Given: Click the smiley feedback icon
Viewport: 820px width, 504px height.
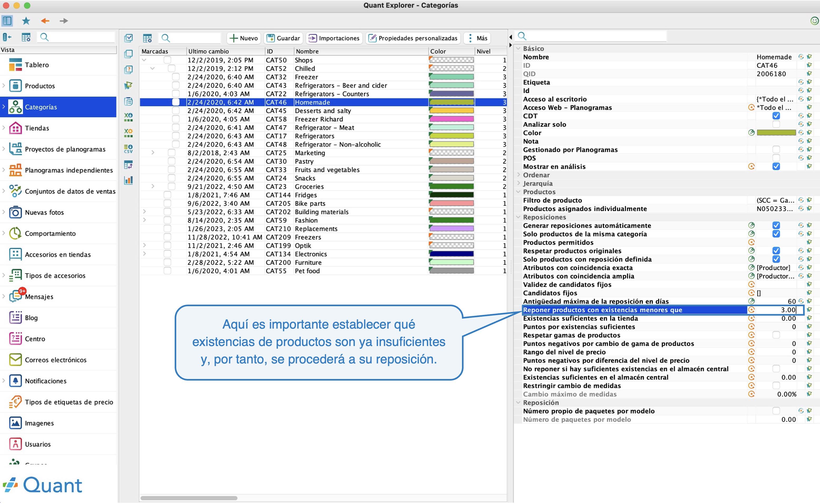Looking at the screenshot, I should point(814,21).
